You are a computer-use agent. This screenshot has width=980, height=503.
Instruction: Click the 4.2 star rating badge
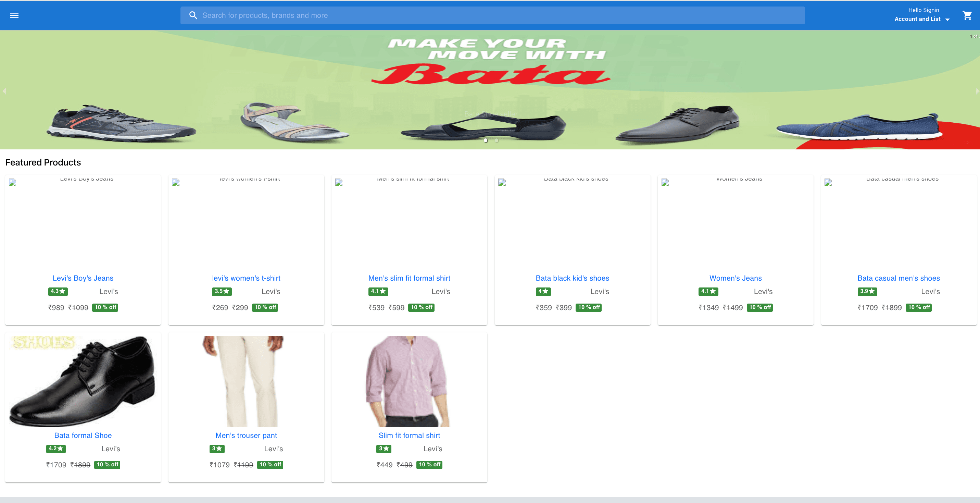point(56,449)
